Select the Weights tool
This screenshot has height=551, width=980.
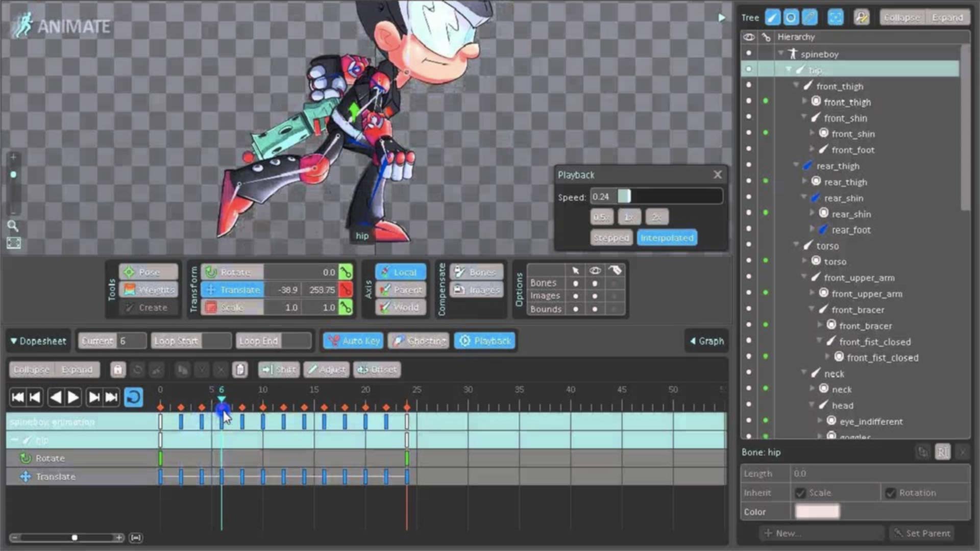coord(149,290)
